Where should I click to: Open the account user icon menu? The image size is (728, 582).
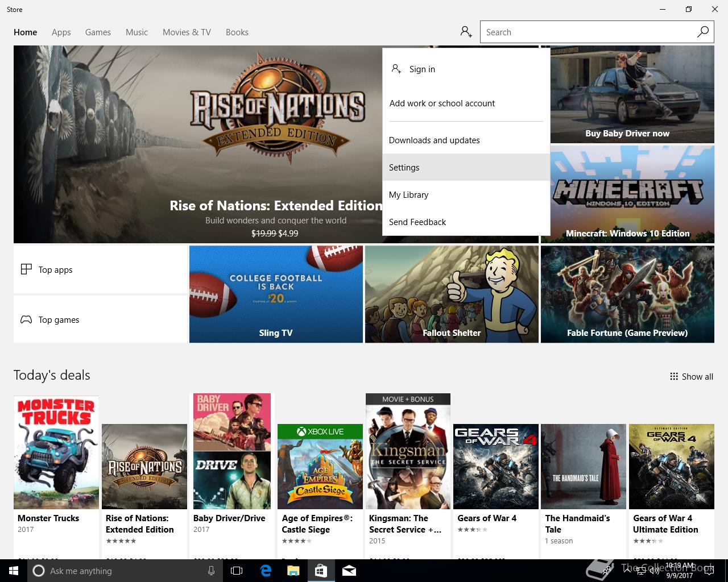click(x=466, y=32)
